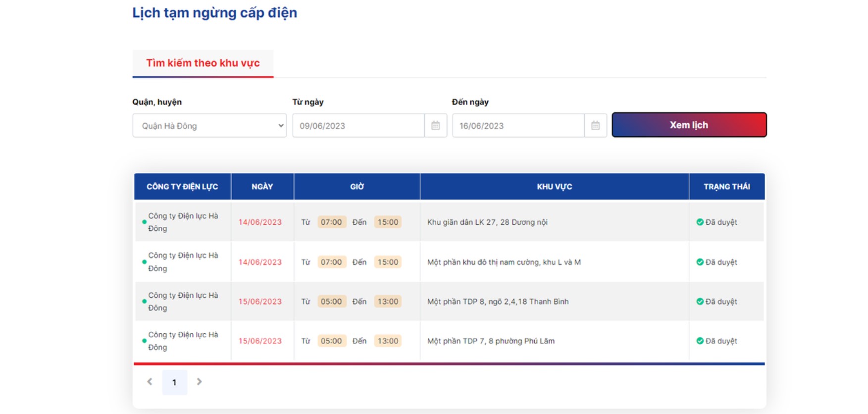
Task: Click start time 07:00 in Khu giãn dân row
Action: 331,222
